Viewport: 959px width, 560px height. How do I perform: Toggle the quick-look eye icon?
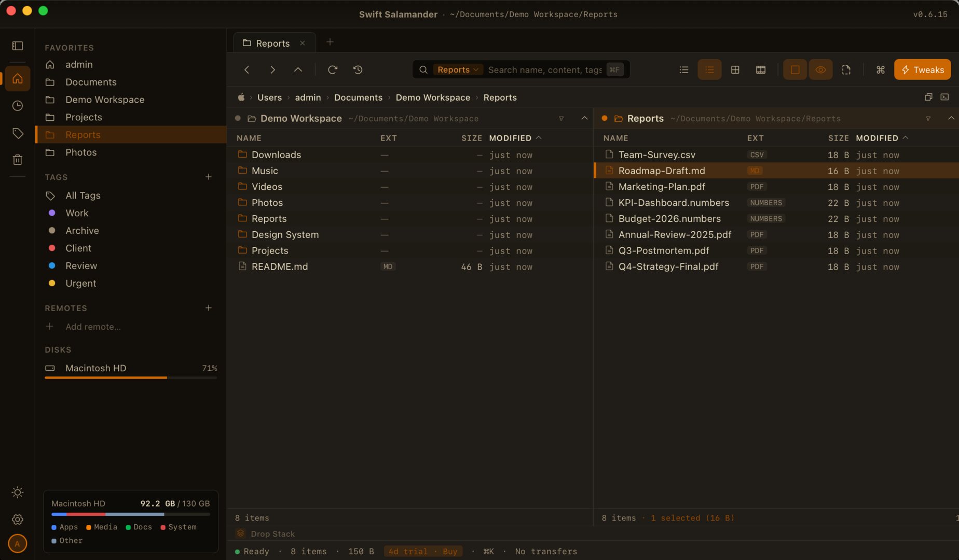[x=820, y=69]
